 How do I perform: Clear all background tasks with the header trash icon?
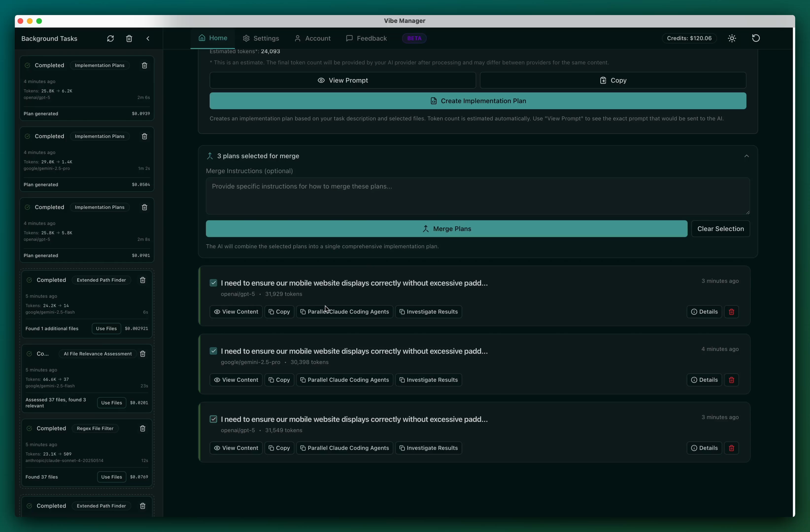tap(129, 38)
